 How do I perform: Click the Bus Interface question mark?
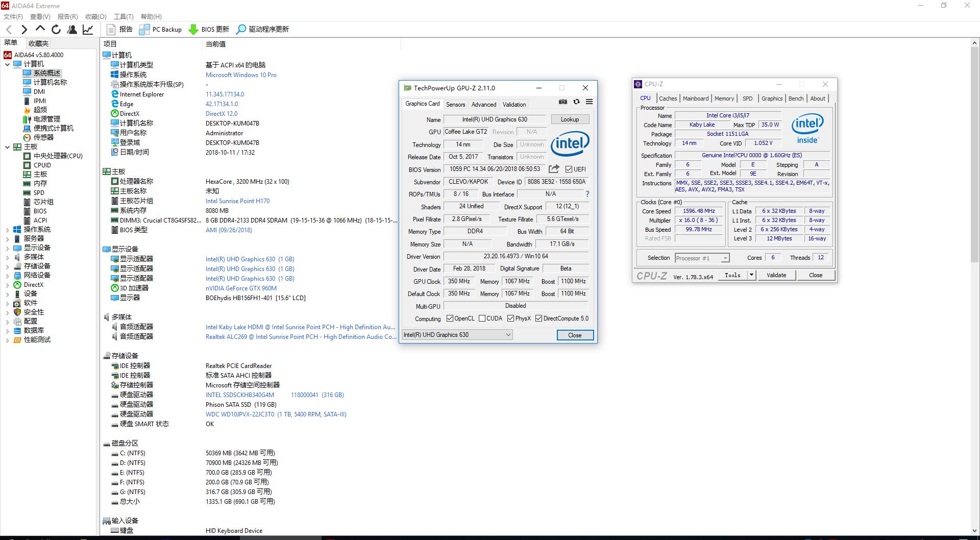point(587,194)
